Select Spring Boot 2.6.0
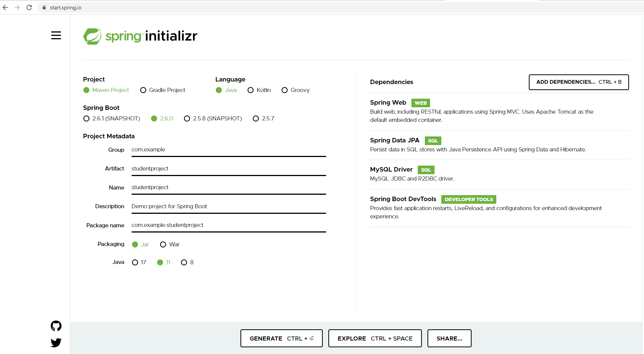Image resolution: width=644 pixels, height=354 pixels. [x=162, y=118]
